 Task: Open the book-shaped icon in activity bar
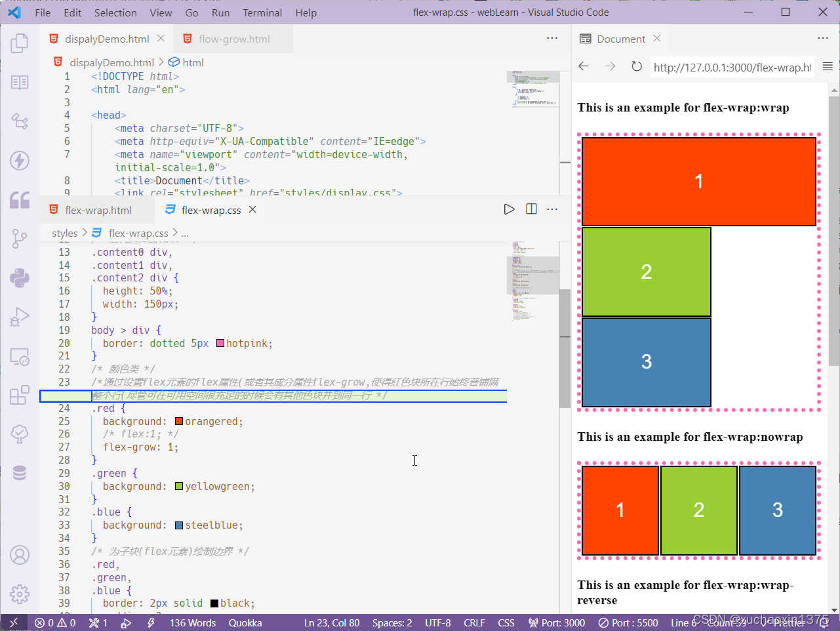tap(20, 82)
